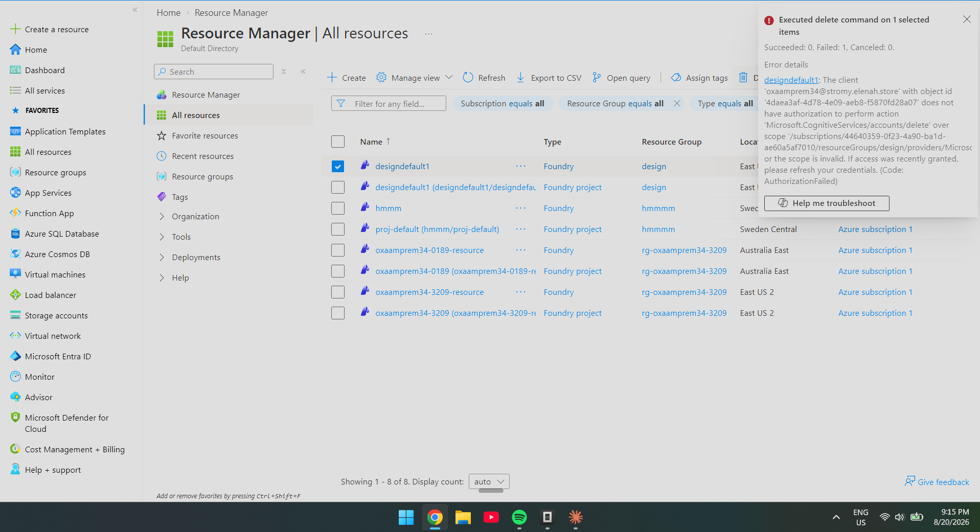Check the oxaamprem34-0189 Foundry project checkbox
The width and height of the screenshot is (980, 532).
[338, 271]
